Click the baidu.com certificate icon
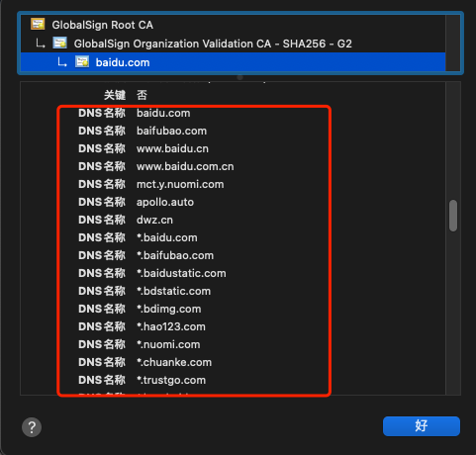This screenshot has height=455, width=476. point(82,61)
